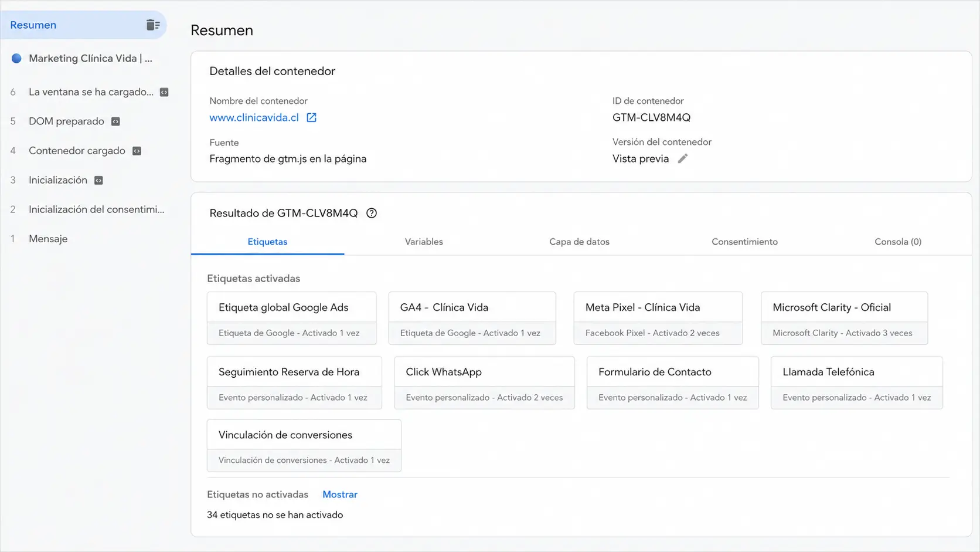This screenshot has width=980, height=552.
Task: Click the code icon beside DOM preparado
Action: click(x=115, y=121)
